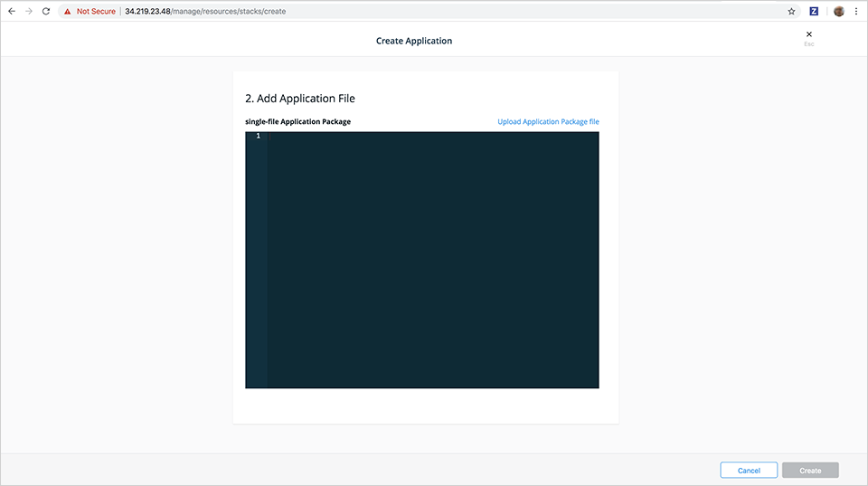Click the "single-file Application Package" label
Screen dimensions: 868x486
point(297,121)
